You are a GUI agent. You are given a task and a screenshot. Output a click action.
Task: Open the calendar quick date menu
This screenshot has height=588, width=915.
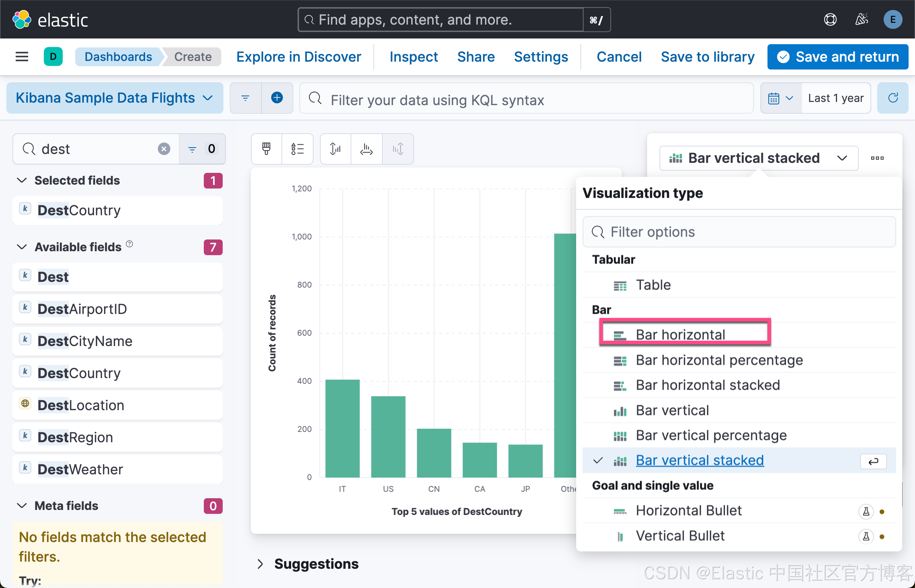coord(780,98)
